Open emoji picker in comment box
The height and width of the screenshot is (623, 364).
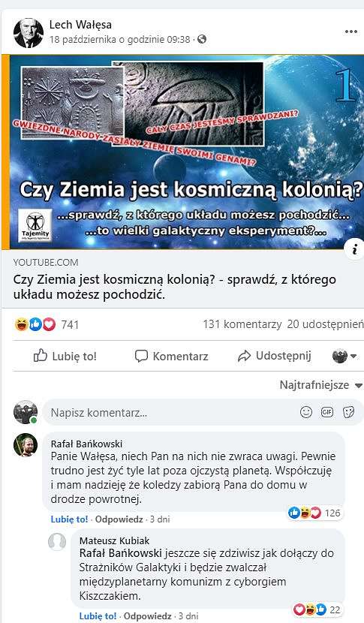tap(306, 412)
